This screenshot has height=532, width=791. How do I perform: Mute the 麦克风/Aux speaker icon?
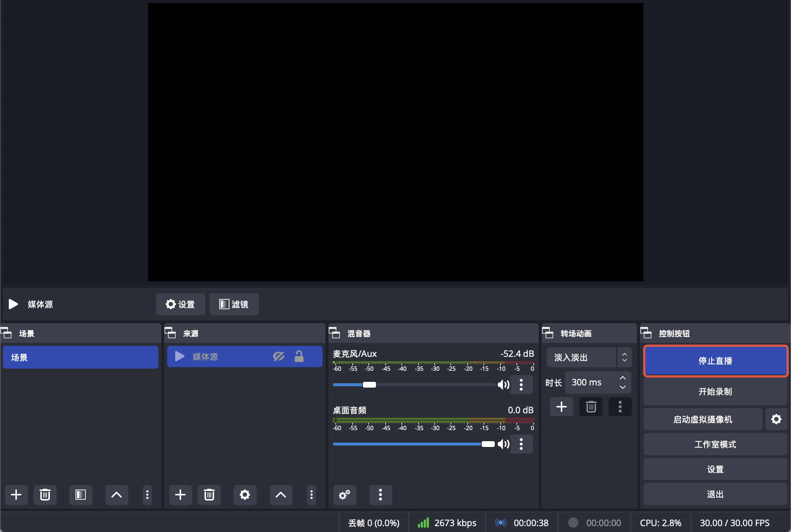[503, 385]
